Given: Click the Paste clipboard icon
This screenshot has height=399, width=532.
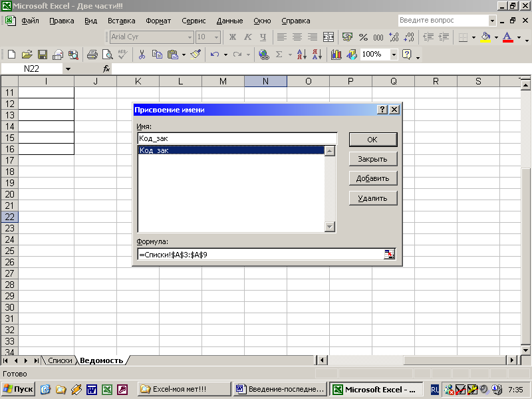Looking at the screenshot, I should coord(173,55).
